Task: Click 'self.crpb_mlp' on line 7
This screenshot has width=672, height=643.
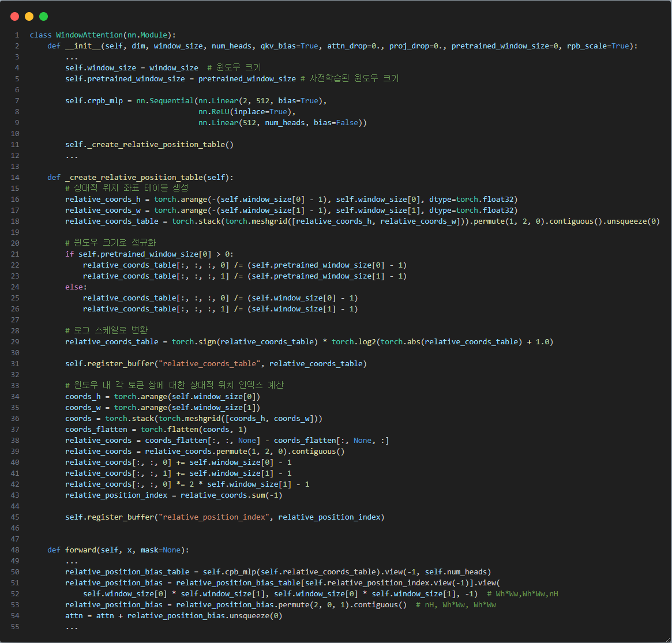Action: coord(94,101)
